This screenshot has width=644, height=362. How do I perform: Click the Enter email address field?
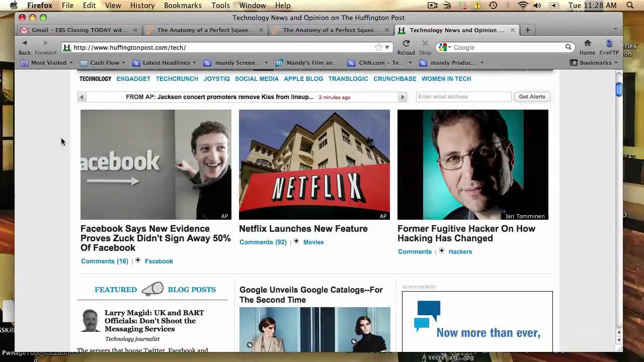464,97
